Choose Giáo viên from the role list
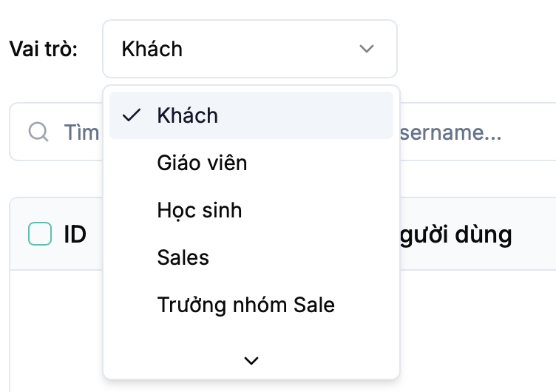 [x=202, y=163]
